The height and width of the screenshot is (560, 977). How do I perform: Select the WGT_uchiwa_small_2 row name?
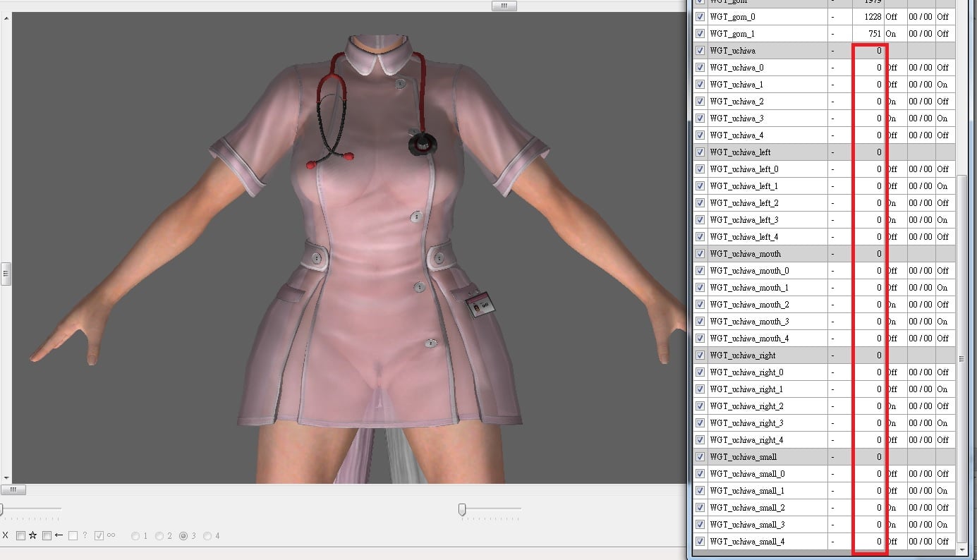pos(747,508)
